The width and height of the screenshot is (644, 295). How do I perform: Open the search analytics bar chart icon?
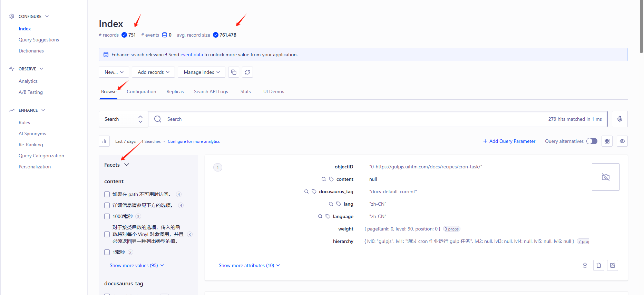[104, 141]
